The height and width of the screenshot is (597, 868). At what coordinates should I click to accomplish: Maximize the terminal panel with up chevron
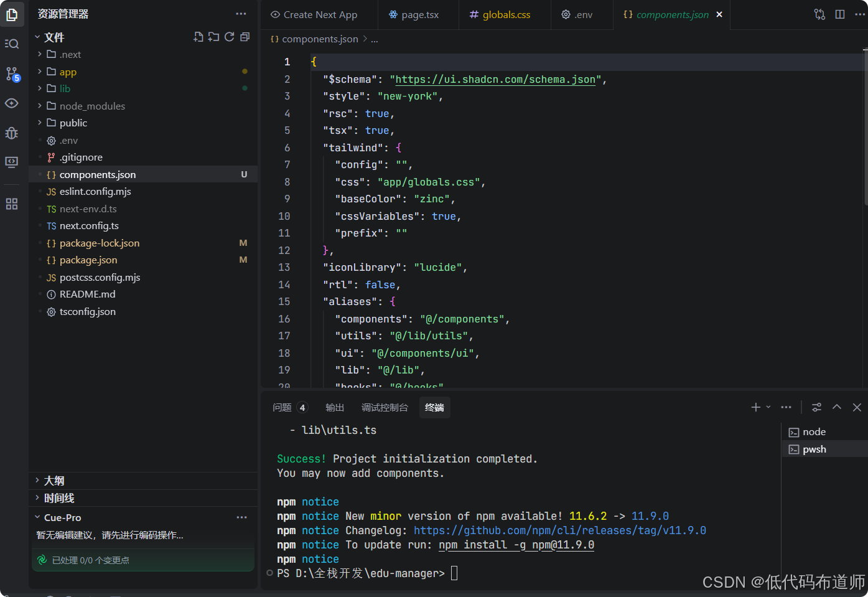(x=837, y=407)
